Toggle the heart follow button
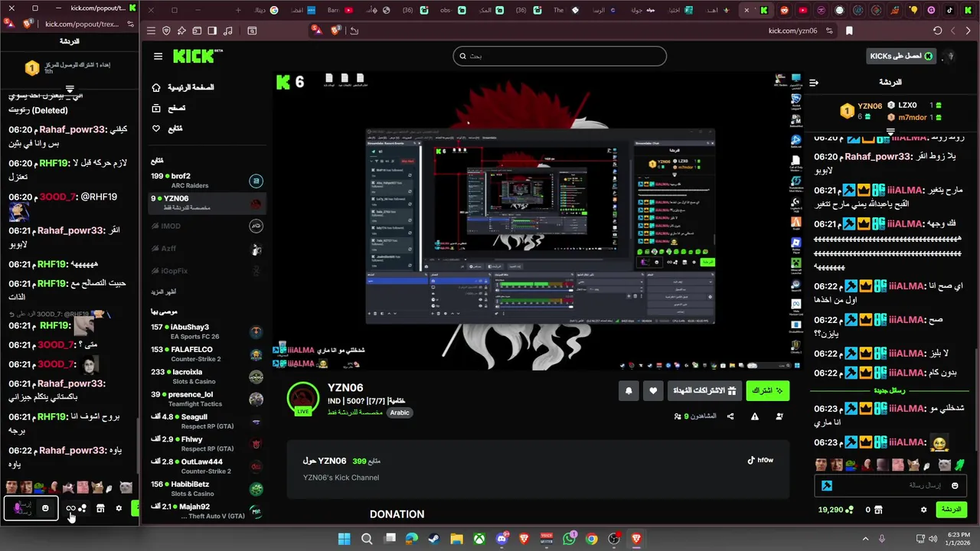 (653, 390)
